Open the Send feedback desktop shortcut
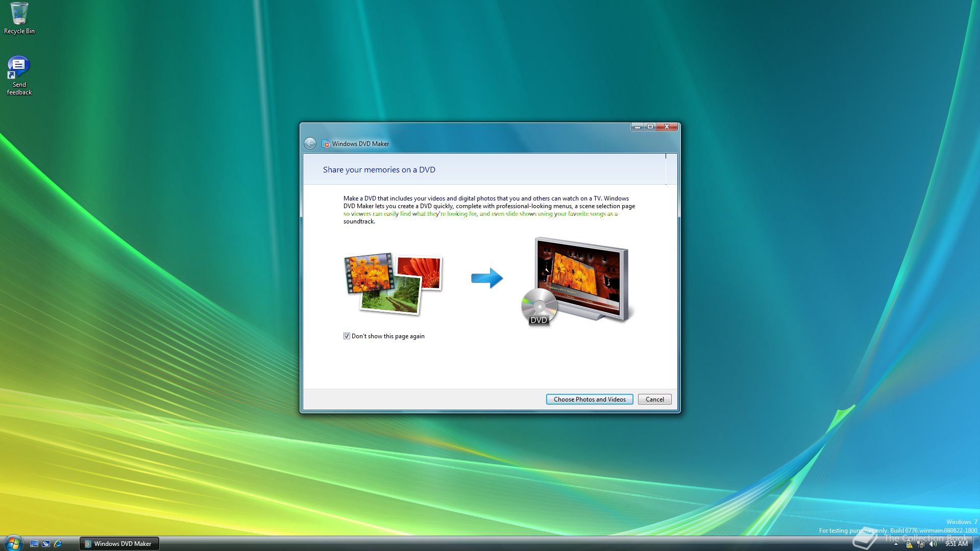 coord(19,76)
